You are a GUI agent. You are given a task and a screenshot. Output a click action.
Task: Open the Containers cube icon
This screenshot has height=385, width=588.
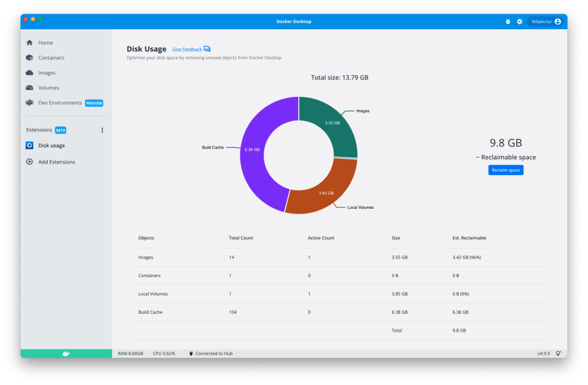(30, 58)
